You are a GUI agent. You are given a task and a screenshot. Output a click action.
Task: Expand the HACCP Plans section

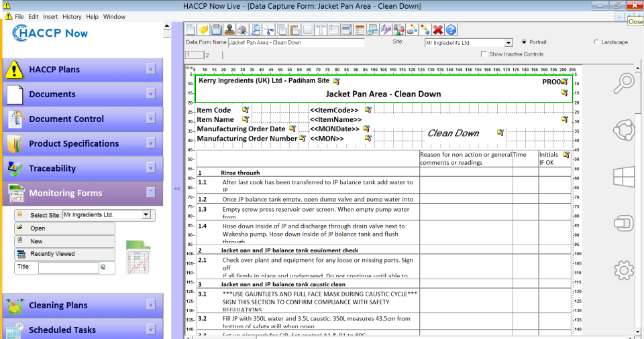pyautogui.click(x=151, y=69)
